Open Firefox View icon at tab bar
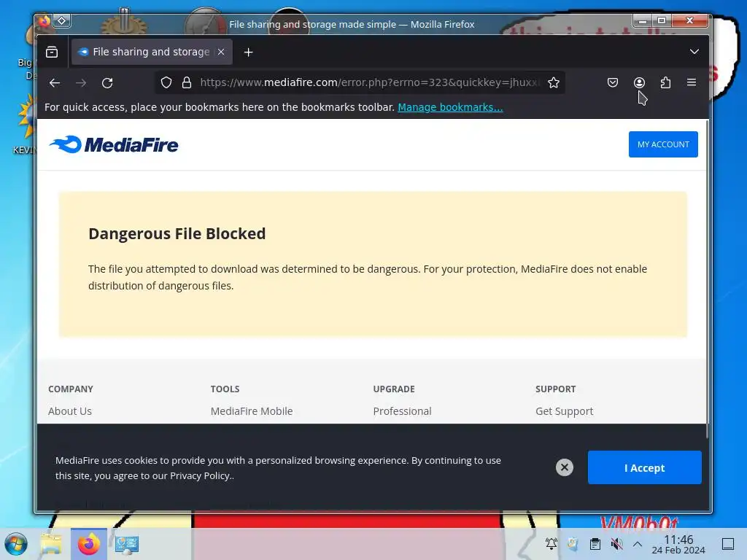 tap(52, 52)
